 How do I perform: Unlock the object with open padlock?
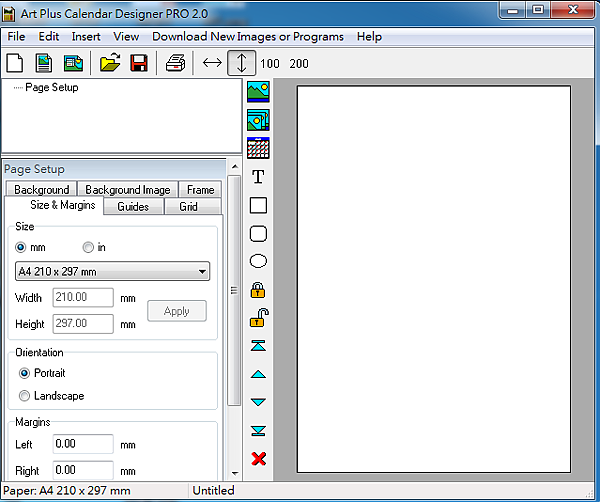click(x=259, y=318)
